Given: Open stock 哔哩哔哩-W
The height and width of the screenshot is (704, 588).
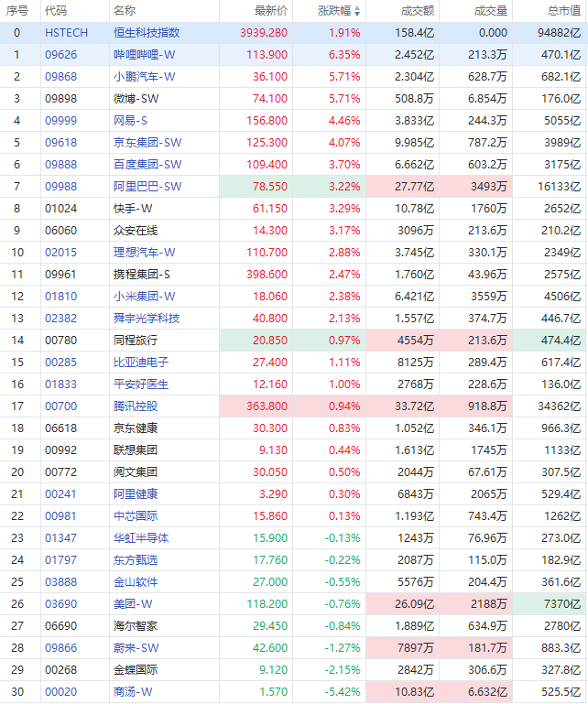Looking at the screenshot, I should (144, 55).
